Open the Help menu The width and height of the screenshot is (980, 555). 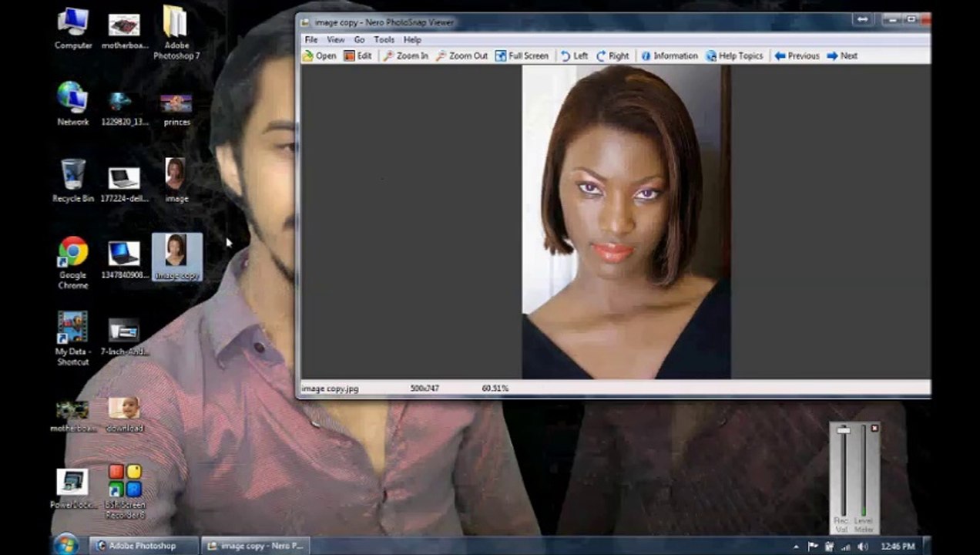pos(412,39)
